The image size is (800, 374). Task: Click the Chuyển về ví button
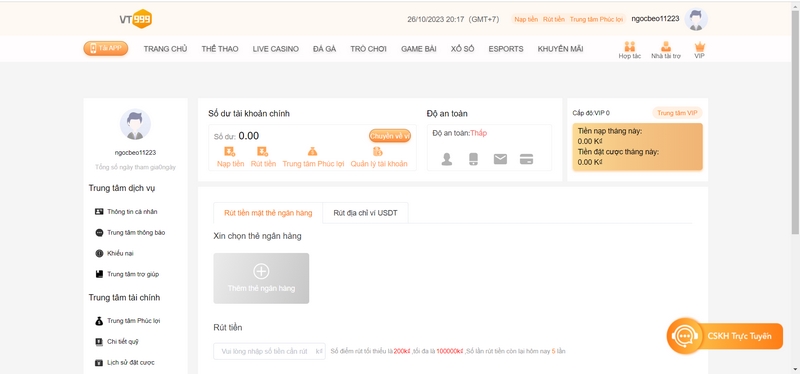(x=390, y=136)
